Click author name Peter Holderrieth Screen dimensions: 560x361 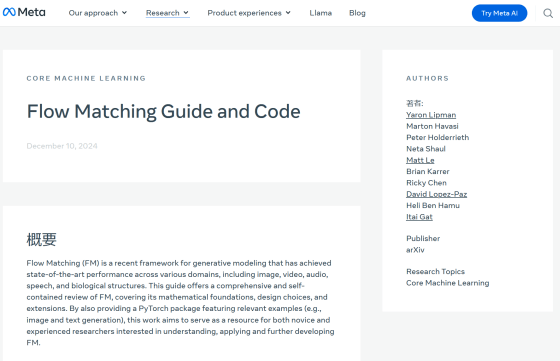click(438, 137)
